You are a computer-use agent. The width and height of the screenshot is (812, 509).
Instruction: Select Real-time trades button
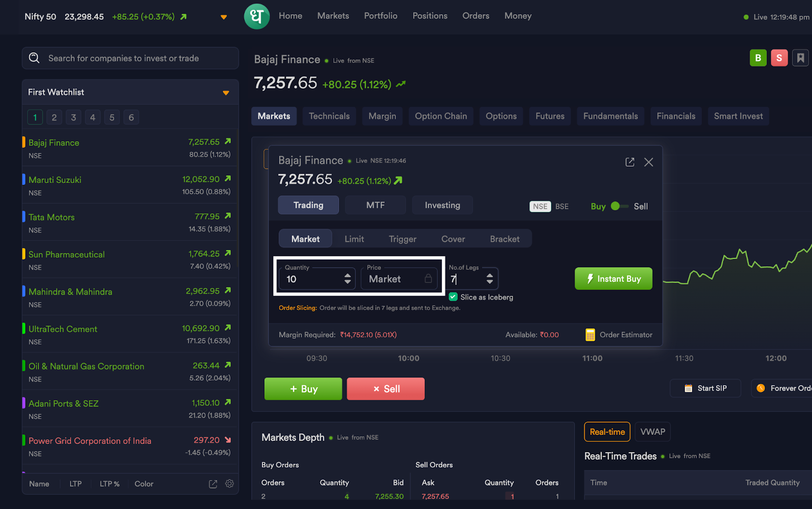click(607, 432)
